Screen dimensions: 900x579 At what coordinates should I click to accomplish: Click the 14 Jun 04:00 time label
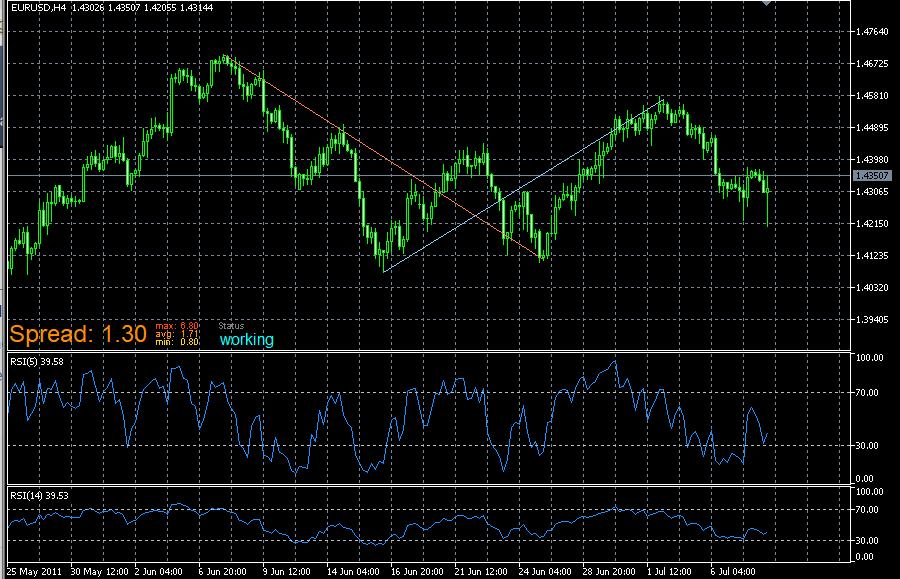tap(353, 572)
